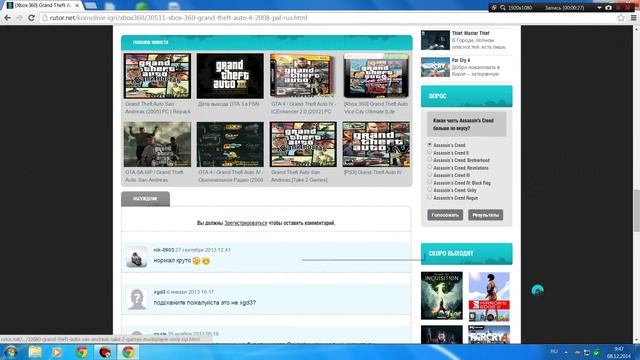Switch to the Xbox 360 Grand Theft tab
This screenshot has width=640, height=360.
pos(43,5)
